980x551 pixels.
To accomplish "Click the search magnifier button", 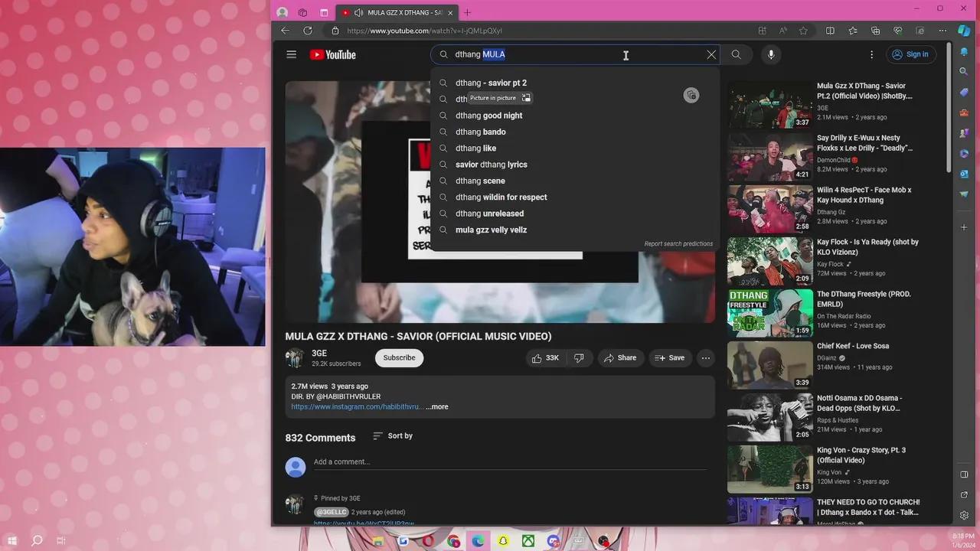I will point(736,54).
